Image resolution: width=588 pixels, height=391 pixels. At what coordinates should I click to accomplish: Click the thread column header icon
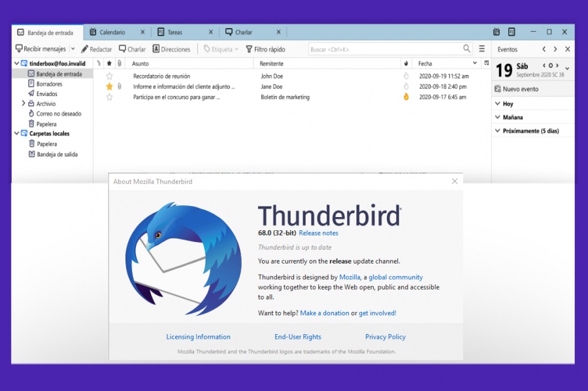(x=99, y=63)
